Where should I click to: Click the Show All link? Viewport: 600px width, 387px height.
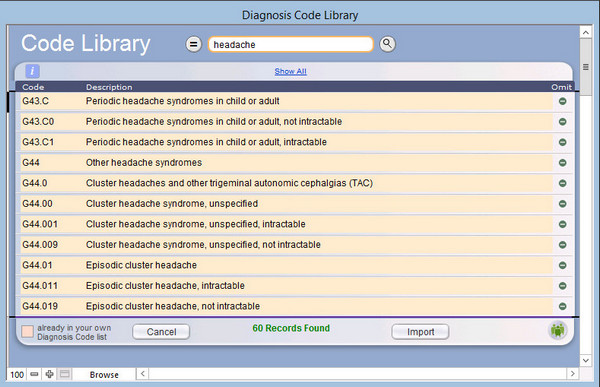pyautogui.click(x=290, y=71)
